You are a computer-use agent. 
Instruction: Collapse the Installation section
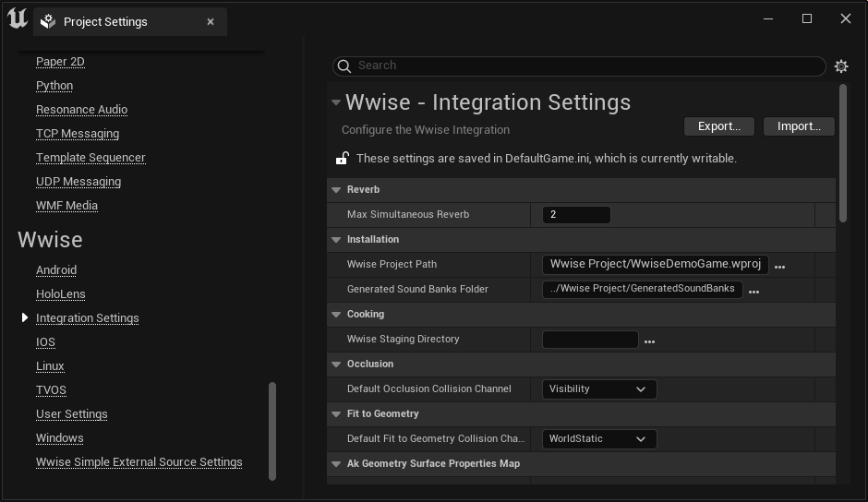(336, 240)
